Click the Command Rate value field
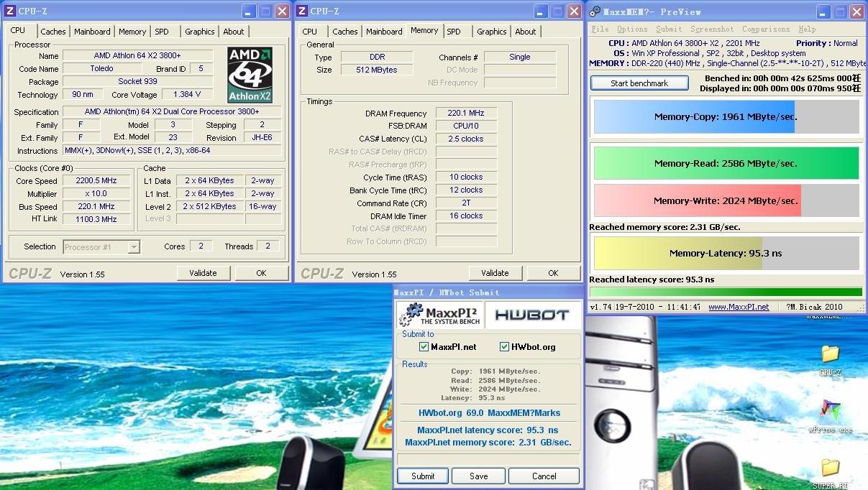Viewport: 868px width, 490px height. (x=466, y=203)
